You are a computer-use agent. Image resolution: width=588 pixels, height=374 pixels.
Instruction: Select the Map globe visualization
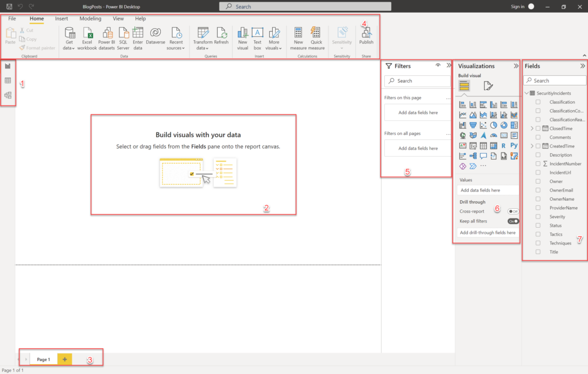pyautogui.click(x=463, y=135)
